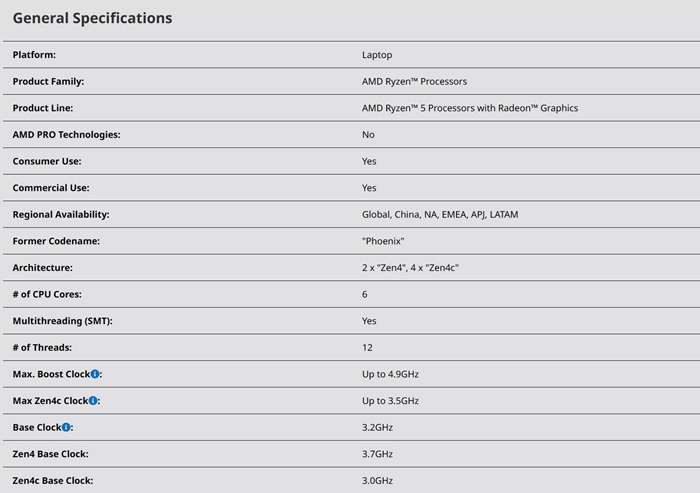Click the info icon beside Max Zen4c Clock
700x493 pixels.
93,401
